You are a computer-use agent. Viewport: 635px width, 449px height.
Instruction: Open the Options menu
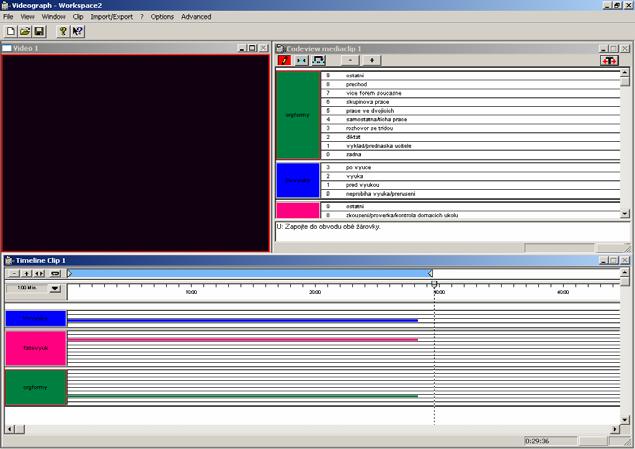[162, 17]
